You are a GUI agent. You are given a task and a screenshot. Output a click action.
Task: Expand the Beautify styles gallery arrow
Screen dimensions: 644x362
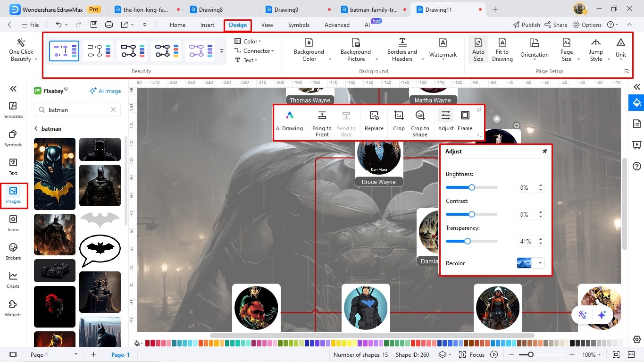[222, 51]
